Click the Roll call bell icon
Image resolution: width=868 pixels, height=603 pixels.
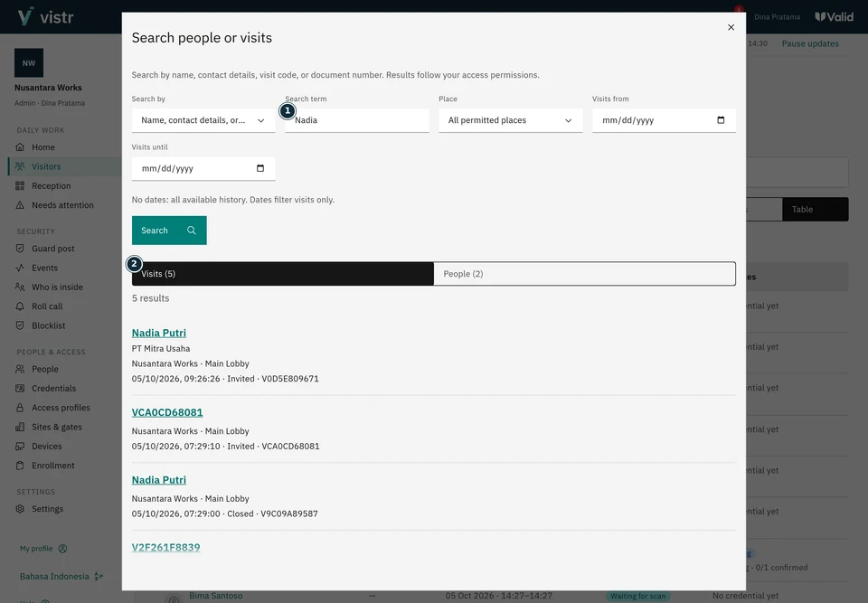(x=20, y=306)
